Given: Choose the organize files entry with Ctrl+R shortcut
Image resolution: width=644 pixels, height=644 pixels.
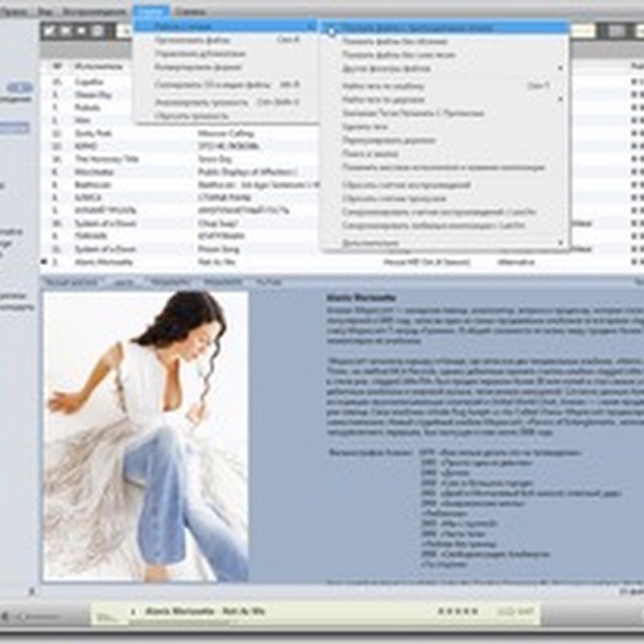Looking at the screenshot, I should click(x=225, y=40).
